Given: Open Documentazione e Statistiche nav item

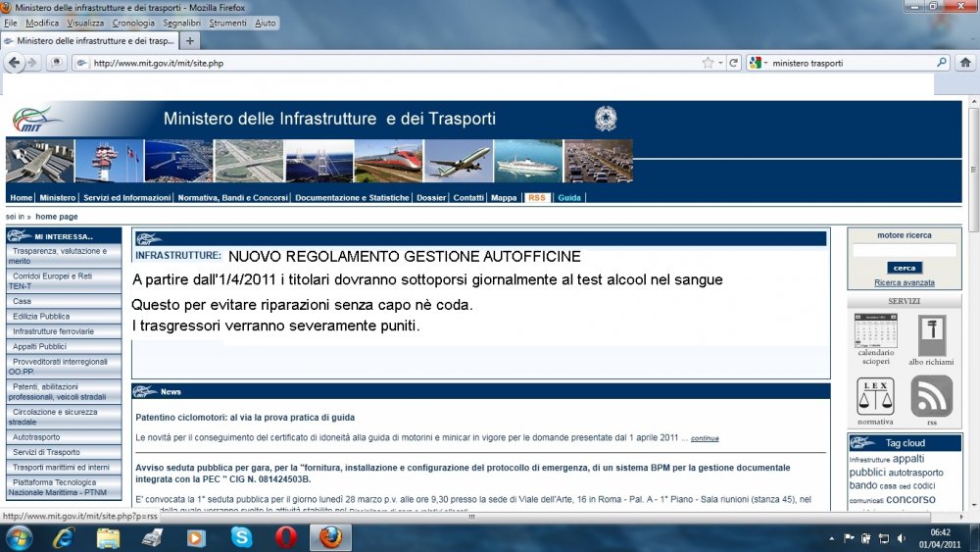Looking at the screenshot, I should [352, 197].
